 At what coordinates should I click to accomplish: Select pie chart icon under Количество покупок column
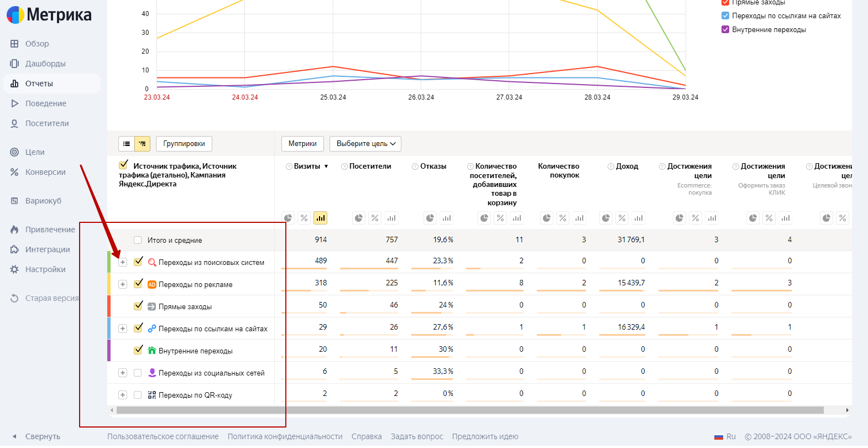tap(547, 218)
